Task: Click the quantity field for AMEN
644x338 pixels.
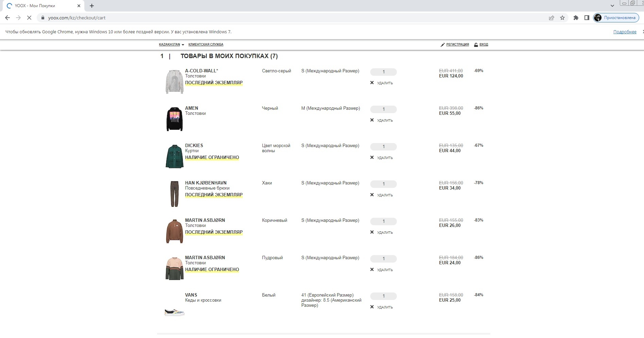Action: coord(384,109)
